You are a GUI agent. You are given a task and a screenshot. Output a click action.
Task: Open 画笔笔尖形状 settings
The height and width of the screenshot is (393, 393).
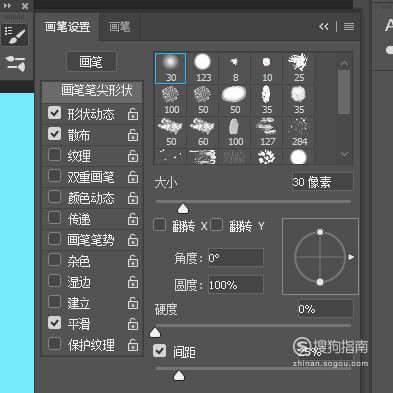point(93,91)
